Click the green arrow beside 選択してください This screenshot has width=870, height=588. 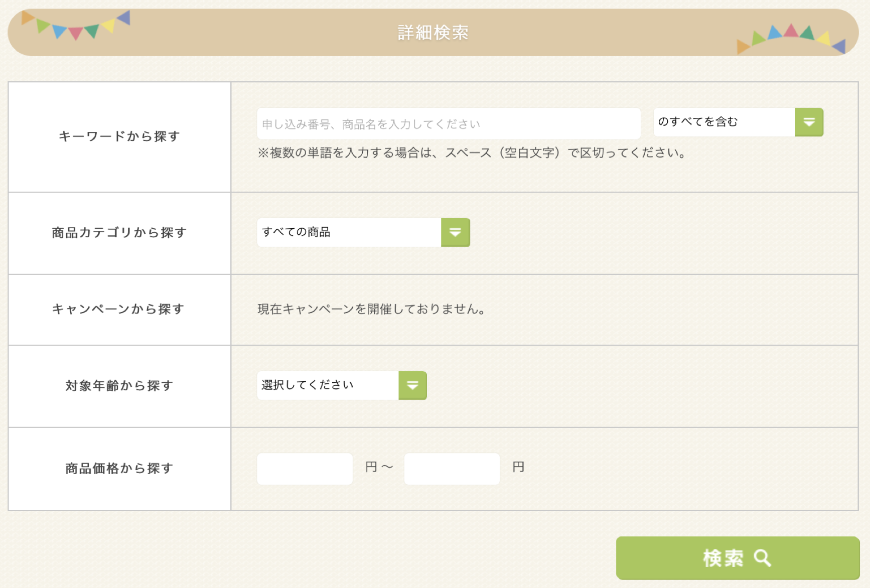click(412, 385)
